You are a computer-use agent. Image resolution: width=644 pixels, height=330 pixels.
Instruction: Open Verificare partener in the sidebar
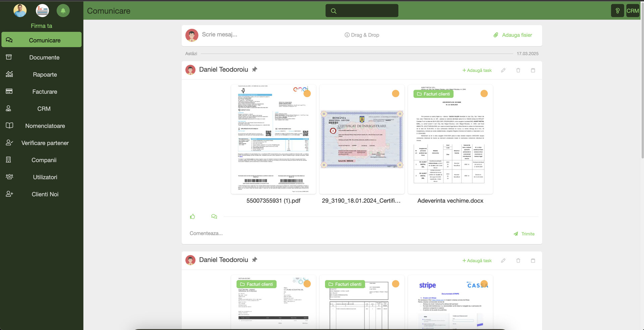tap(41, 143)
